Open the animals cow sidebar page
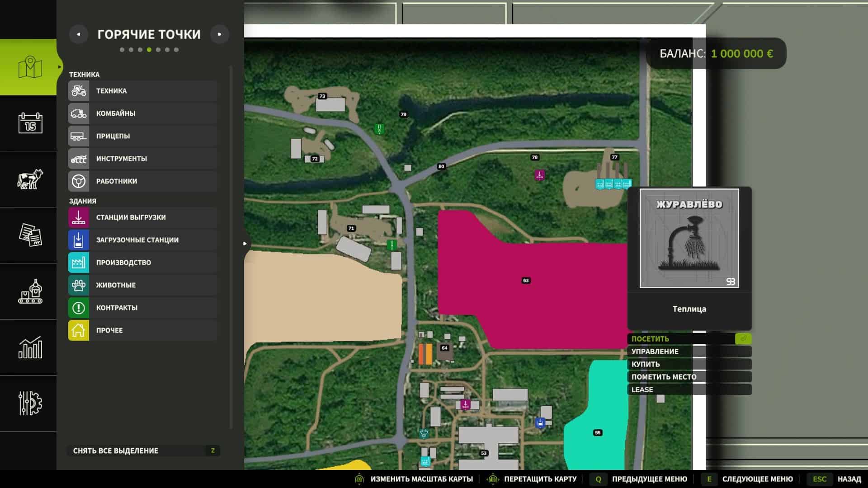Screen dimensions: 868x488 click(30, 179)
